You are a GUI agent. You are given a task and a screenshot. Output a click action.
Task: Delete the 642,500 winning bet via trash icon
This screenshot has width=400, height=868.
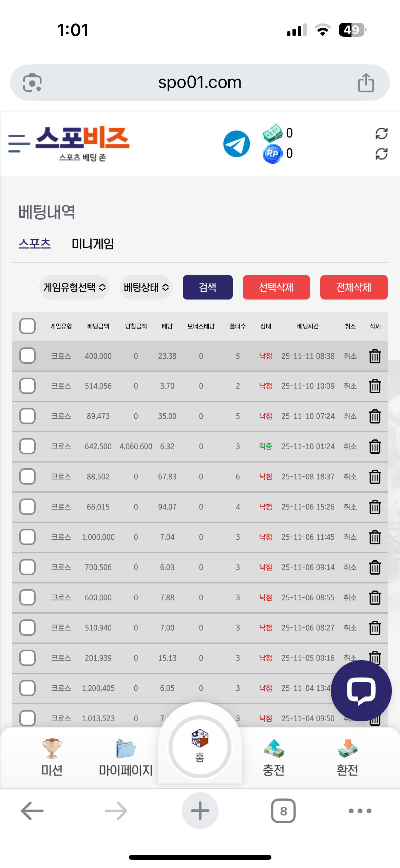click(375, 447)
